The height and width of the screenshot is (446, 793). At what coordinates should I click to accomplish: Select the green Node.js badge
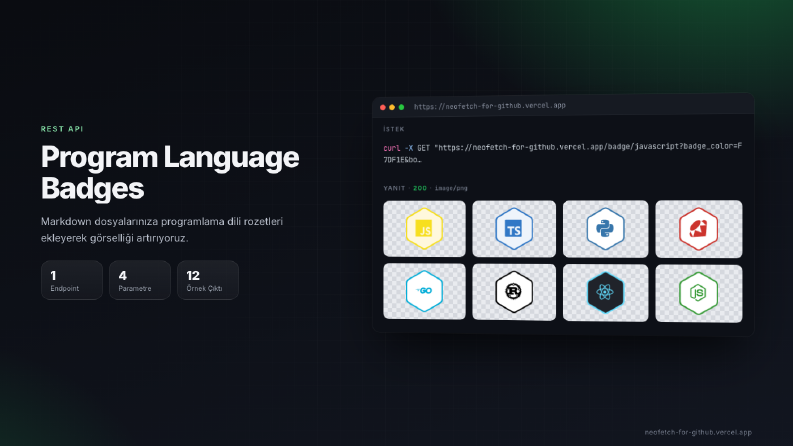698,293
